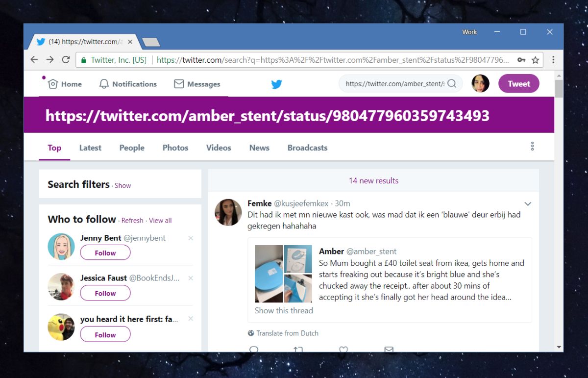The height and width of the screenshot is (378, 588).
Task: Dismiss the Jenny Bent suggestion
Action: coord(191,238)
